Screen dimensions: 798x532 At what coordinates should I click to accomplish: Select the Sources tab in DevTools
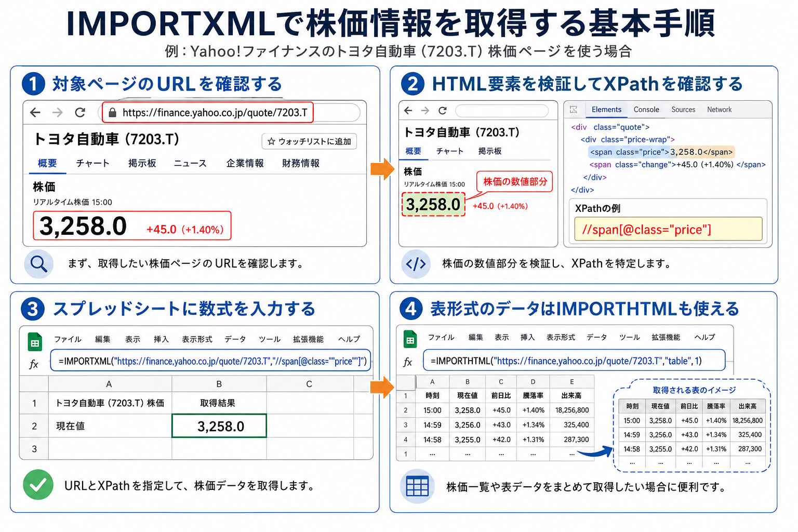pyautogui.click(x=683, y=110)
